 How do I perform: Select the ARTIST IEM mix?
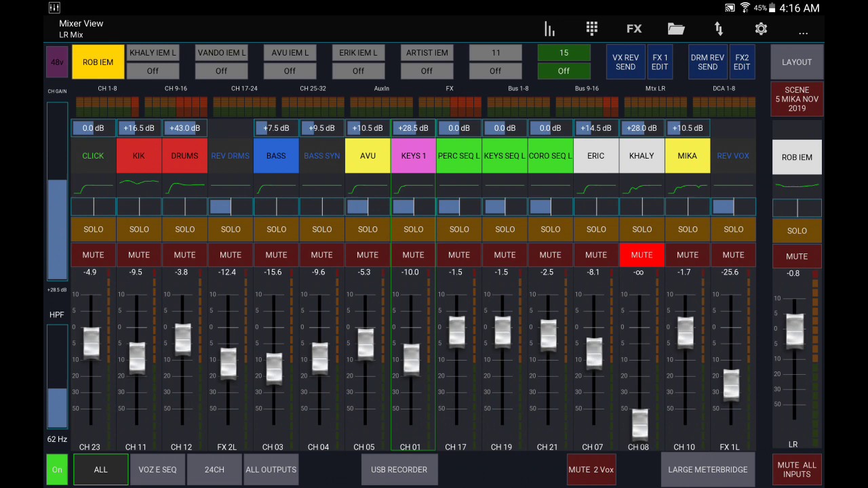click(427, 53)
